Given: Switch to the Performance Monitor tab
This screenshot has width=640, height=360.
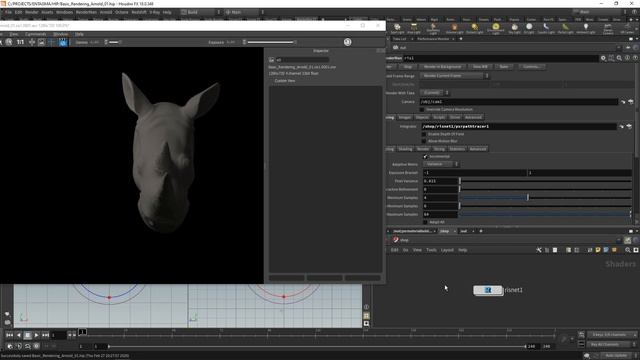Looking at the screenshot, I should pos(433,39).
